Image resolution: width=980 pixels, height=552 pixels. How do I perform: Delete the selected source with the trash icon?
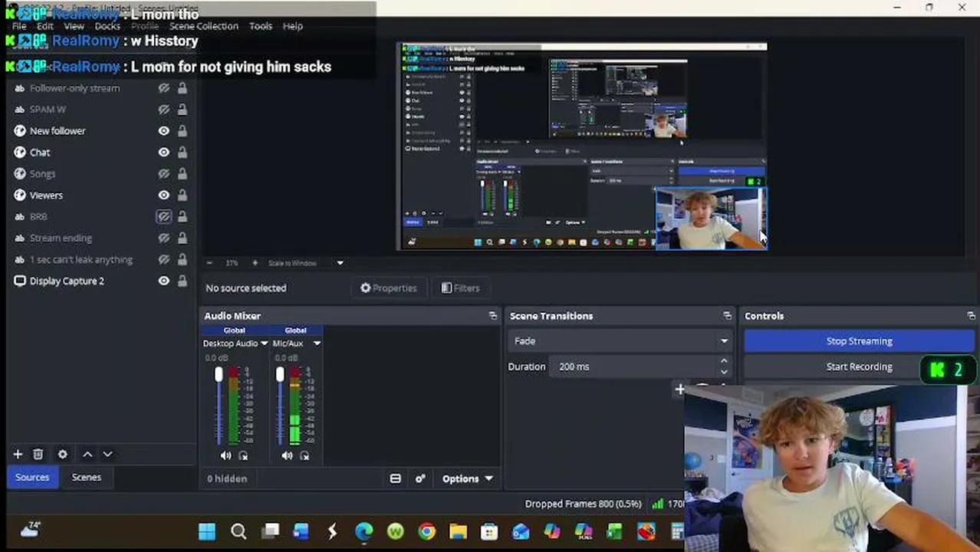[38, 454]
